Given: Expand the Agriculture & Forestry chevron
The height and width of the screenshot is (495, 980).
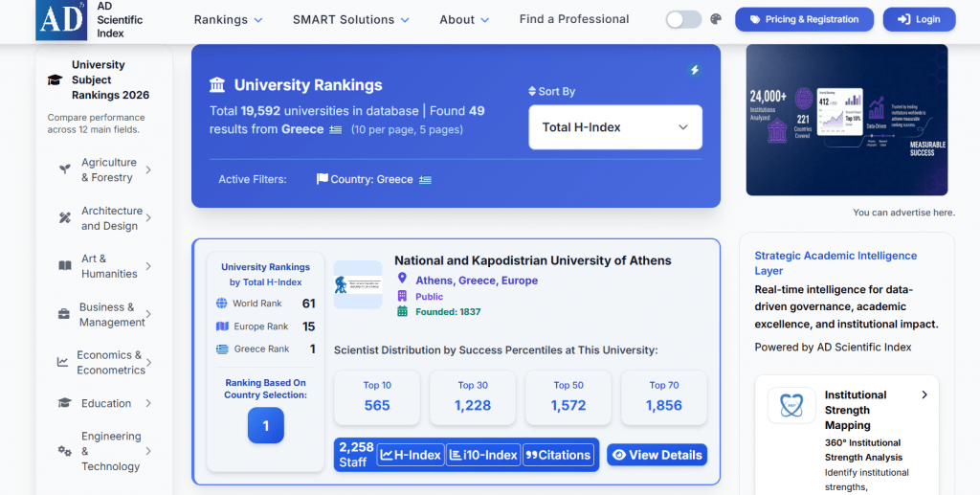Looking at the screenshot, I should pos(148,169).
